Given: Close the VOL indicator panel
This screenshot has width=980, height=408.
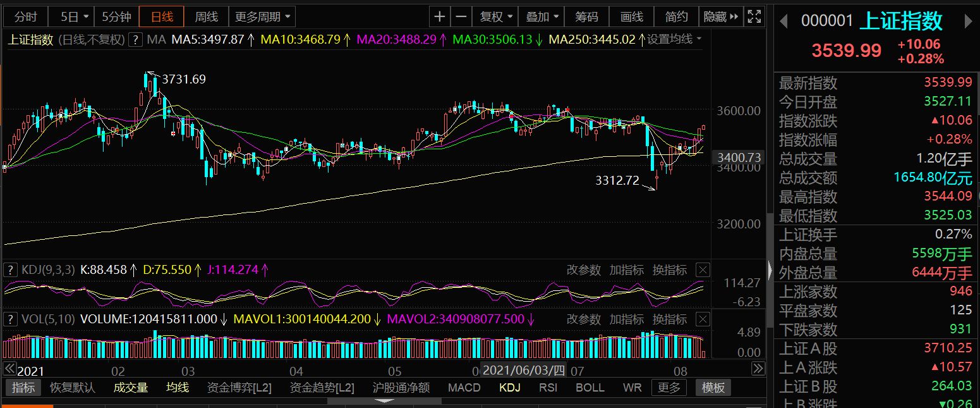Looking at the screenshot, I should [x=703, y=319].
